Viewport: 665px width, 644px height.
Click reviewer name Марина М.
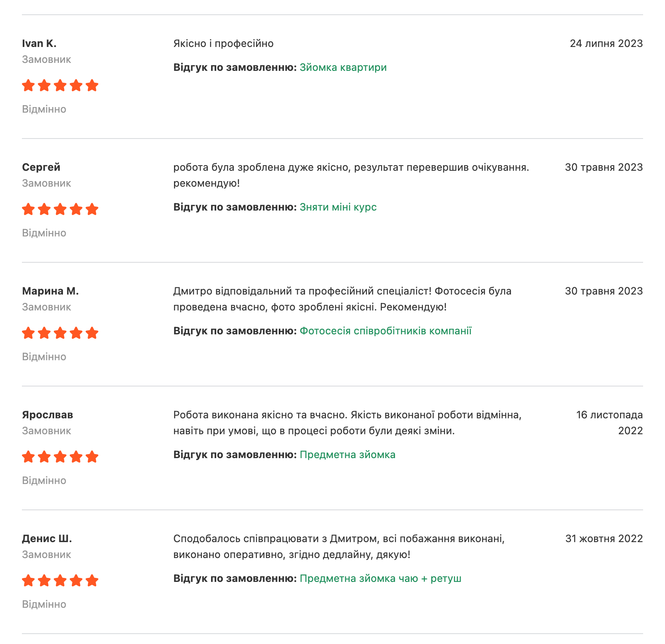(x=50, y=291)
